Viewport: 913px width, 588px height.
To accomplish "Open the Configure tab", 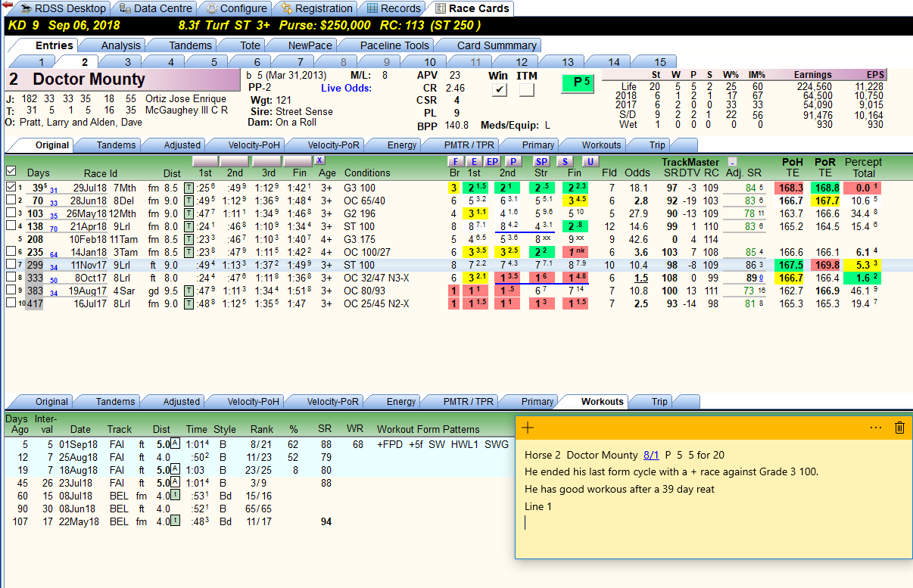I will pyautogui.click(x=236, y=8).
